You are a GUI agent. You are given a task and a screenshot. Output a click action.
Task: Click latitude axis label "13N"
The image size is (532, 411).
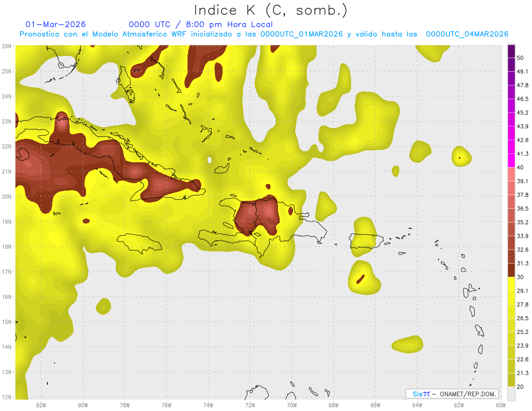[6, 372]
